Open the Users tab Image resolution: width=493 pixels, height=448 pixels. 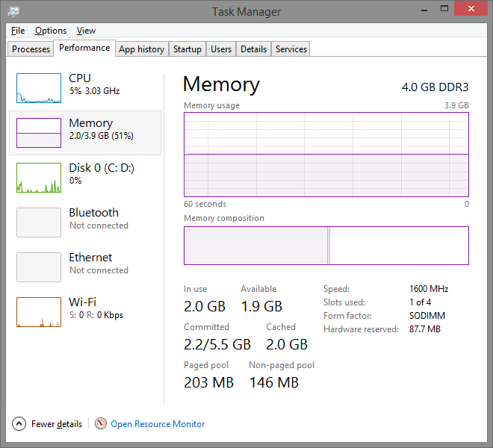click(x=220, y=49)
